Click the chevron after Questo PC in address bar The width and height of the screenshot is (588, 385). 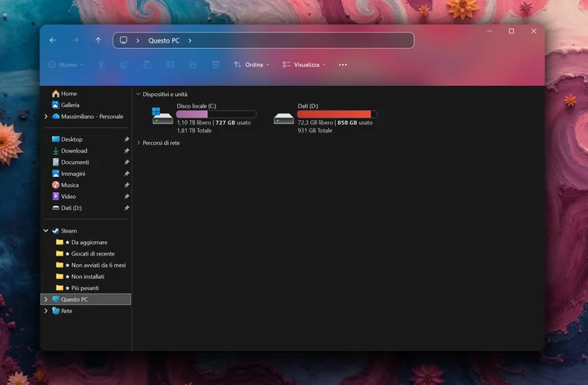click(190, 40)
